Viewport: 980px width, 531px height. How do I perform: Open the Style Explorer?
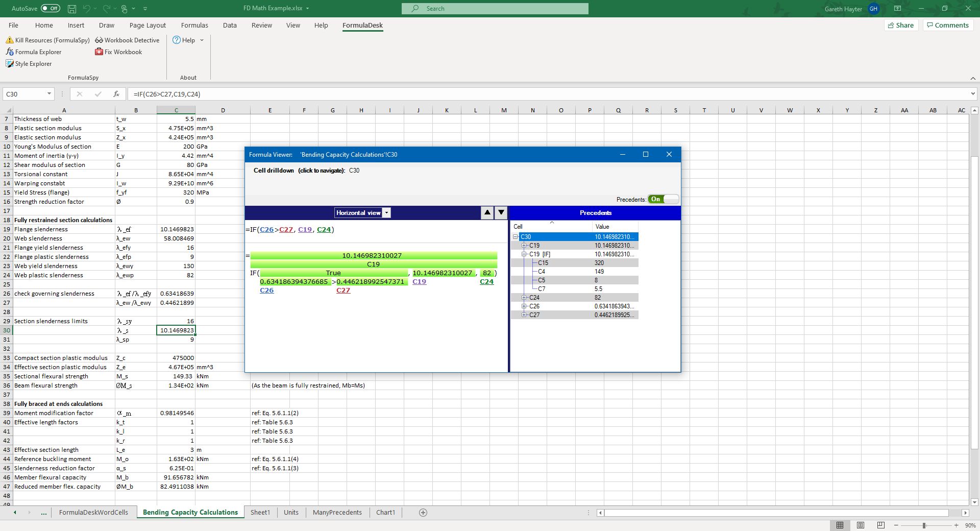[32, 63]
